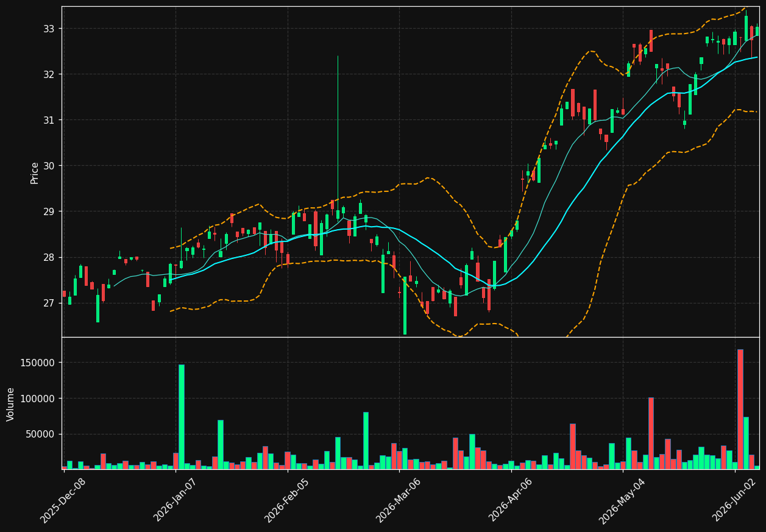Click the 28 price tick label
The height and width of the screenshot is (532, 766).
(49, 257)
